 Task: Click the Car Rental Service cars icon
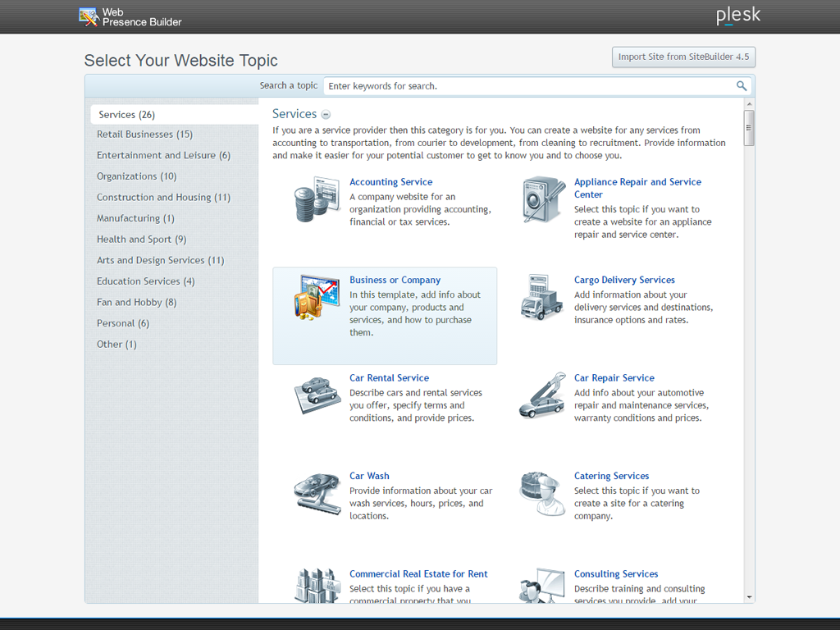[x=317, y=395]
